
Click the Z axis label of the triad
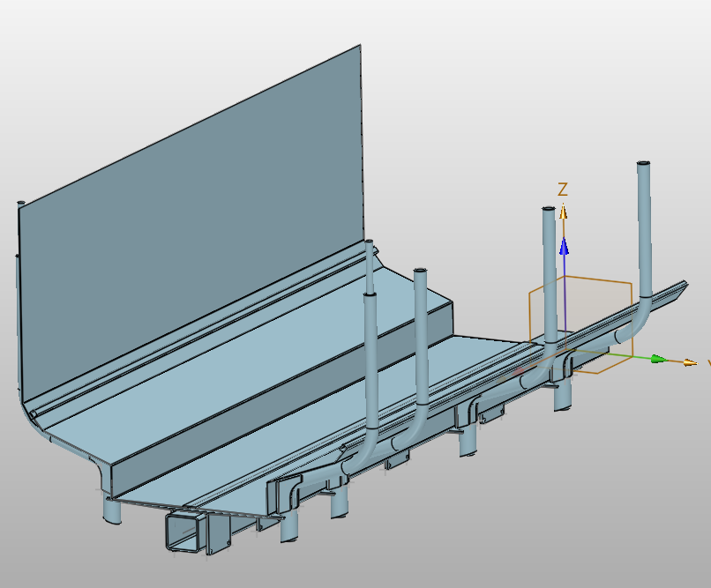(x=562, y=189)
